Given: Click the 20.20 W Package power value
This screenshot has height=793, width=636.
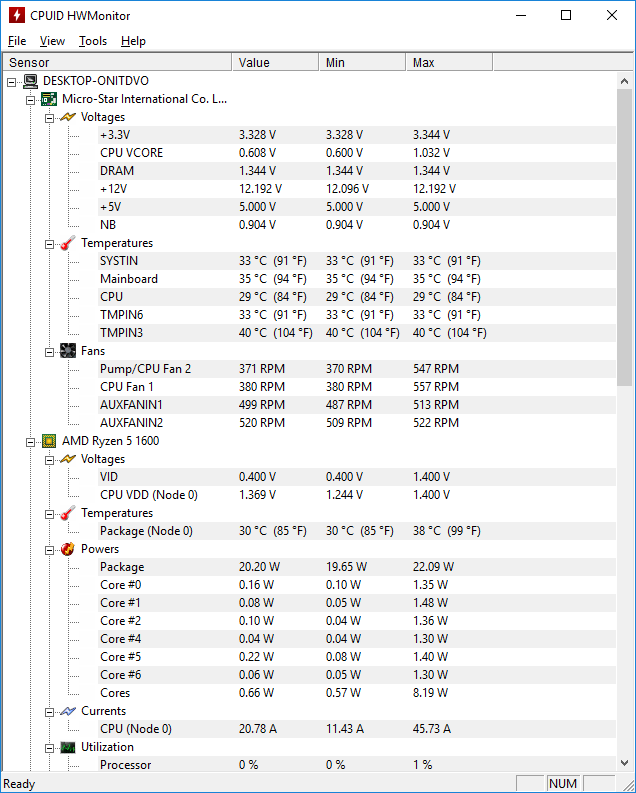Looking at the screenshot, I should coord(259,567).
